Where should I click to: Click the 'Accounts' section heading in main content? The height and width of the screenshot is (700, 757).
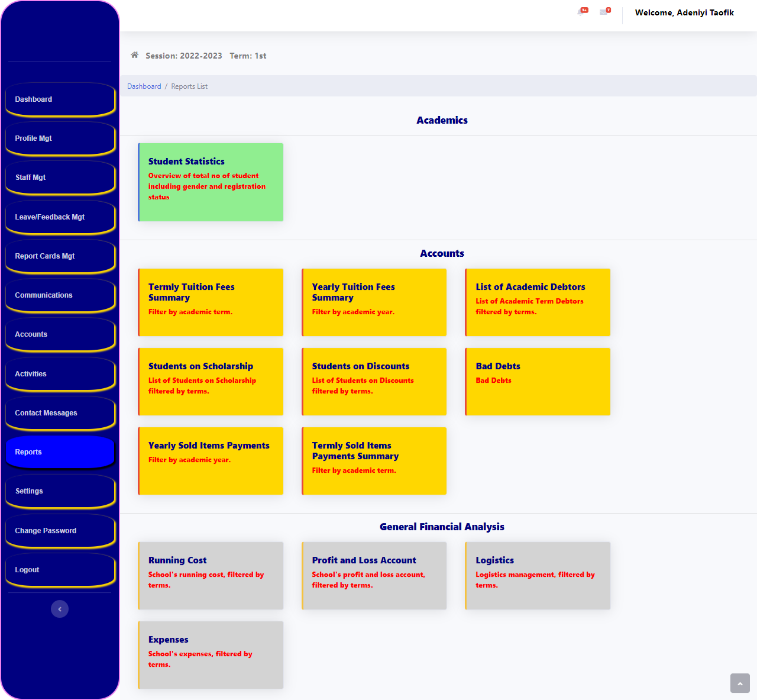tap(442, 253)
